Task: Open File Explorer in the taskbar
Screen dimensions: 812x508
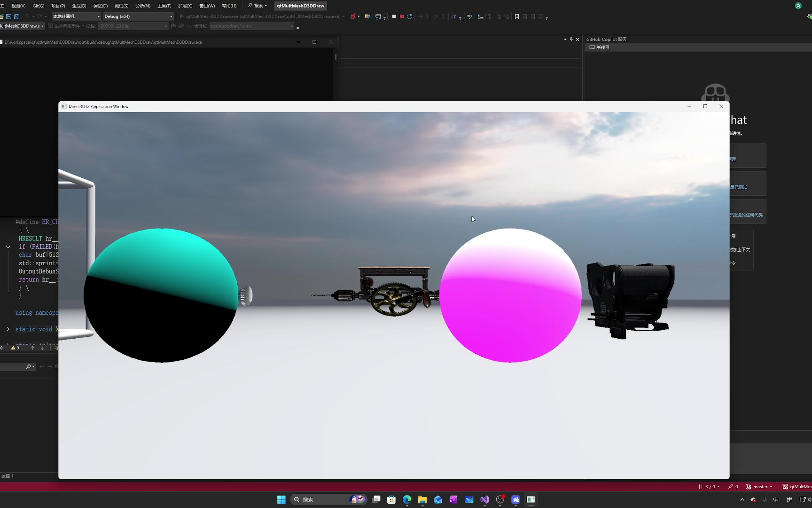Action: point(422,500)
